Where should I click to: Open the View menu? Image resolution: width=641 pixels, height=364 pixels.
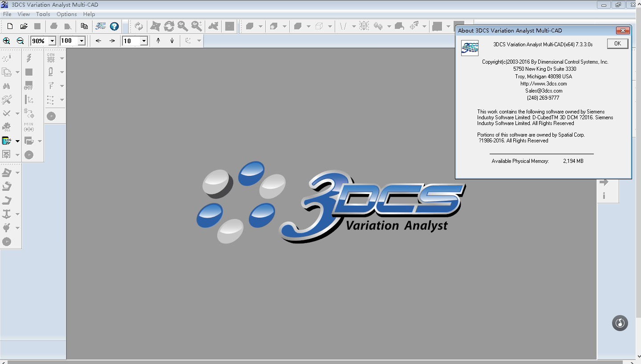(24, 14)
